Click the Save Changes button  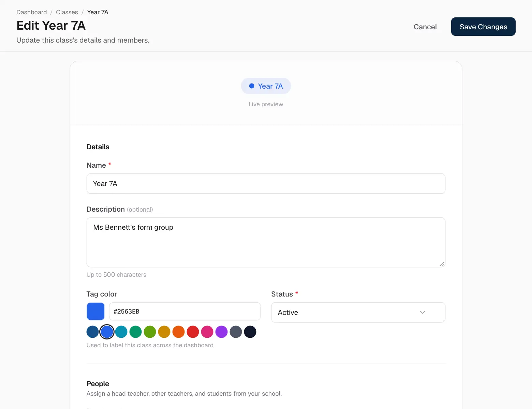(x=483, y=27)
